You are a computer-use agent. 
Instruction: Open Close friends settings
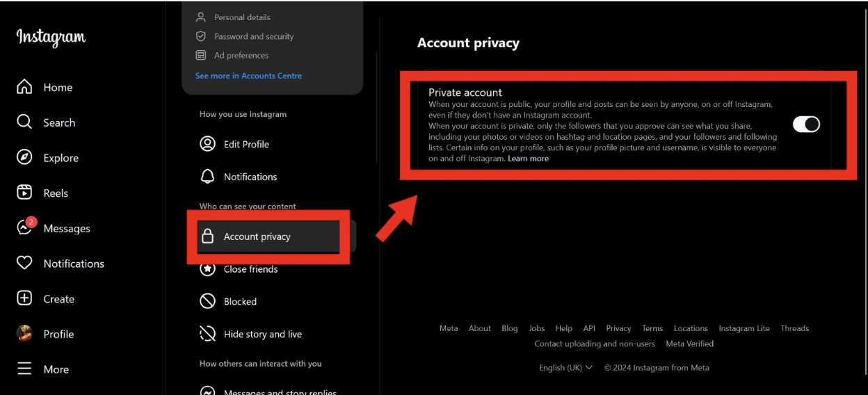click(250, 269)
